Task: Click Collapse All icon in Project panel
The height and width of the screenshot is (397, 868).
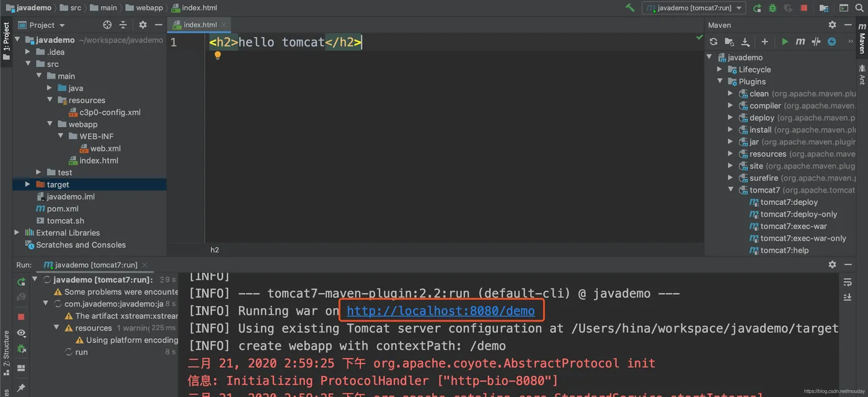Action: coord(123,25)
